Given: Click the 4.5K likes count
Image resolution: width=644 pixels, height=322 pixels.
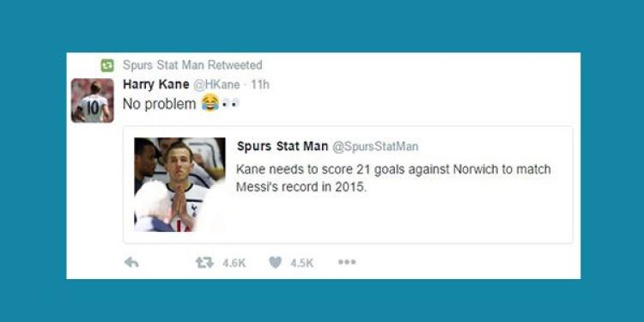Looking at the screenshot, I should click(x=302, y=263).
